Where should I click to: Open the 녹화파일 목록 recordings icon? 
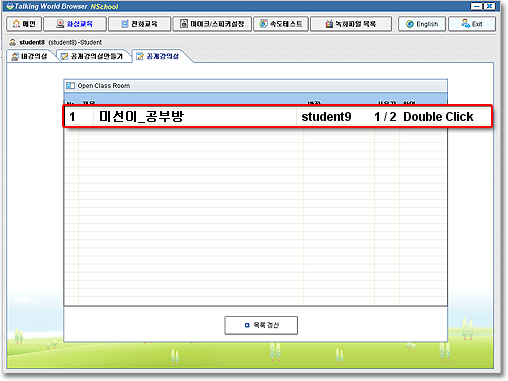(329, 24)
